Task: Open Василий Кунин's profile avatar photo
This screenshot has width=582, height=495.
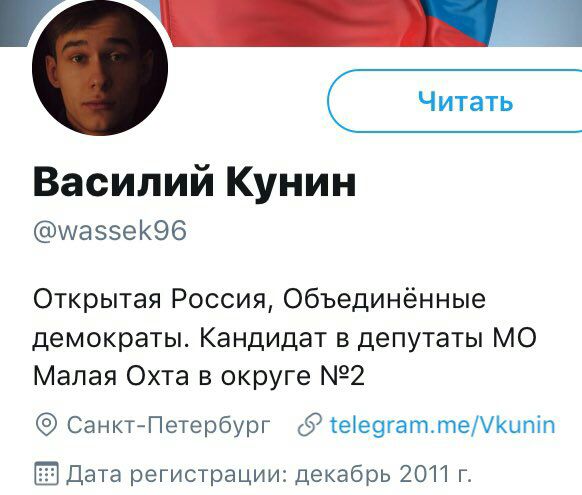Action: 100,68
